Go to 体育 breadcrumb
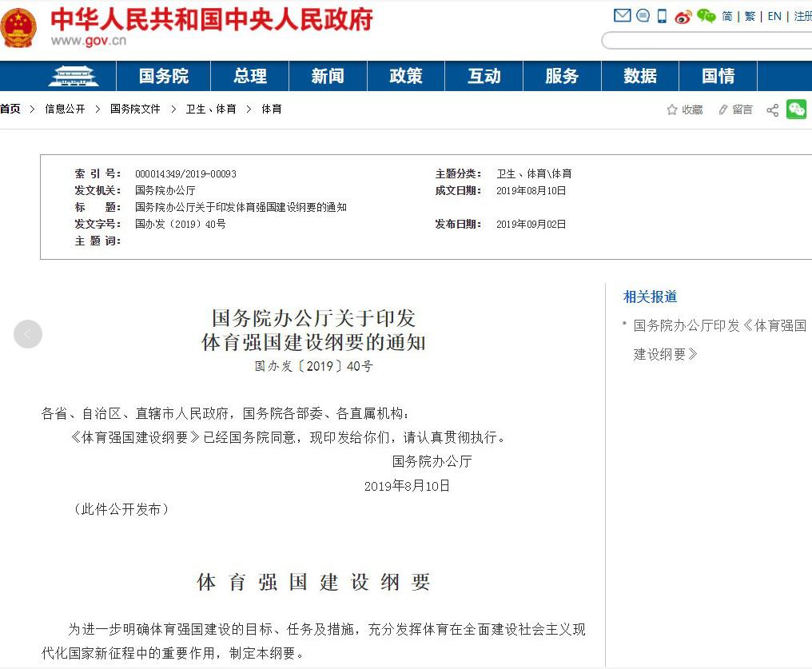The width and height of the screenshot is (812, 669). click(272, 109)
